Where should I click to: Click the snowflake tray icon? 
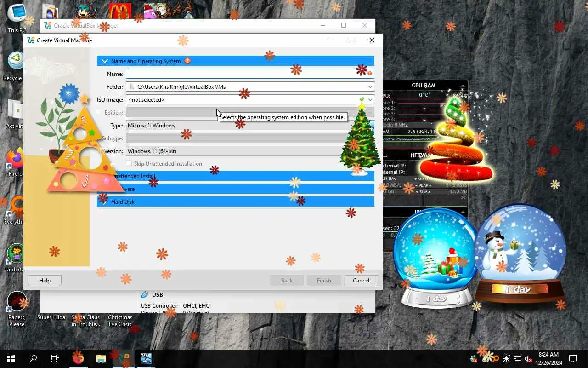pyautogui.click(x=506, y=359)
